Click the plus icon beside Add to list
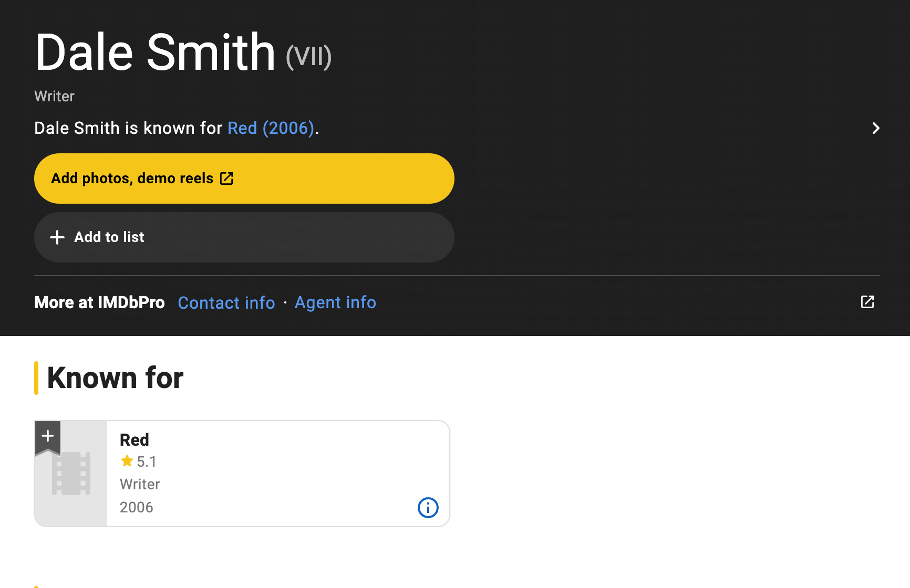This screenshot has width=910, height=588. (x=57, y=237)
